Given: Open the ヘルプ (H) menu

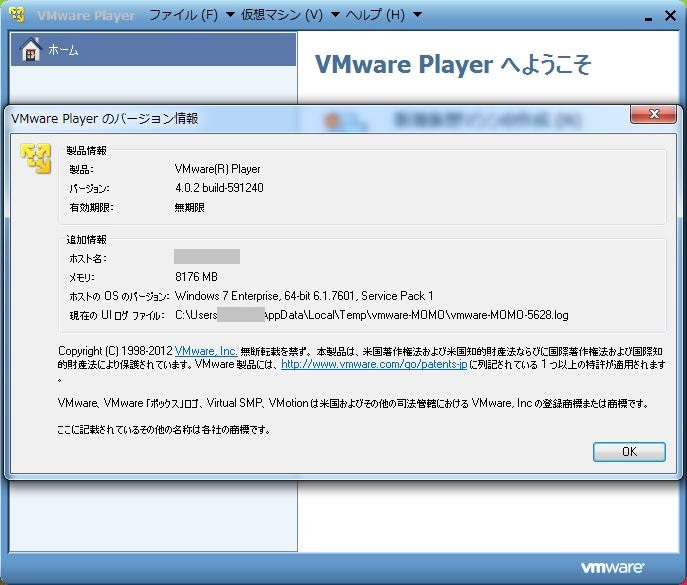Looking at the screenshot, I should [375, 15].
